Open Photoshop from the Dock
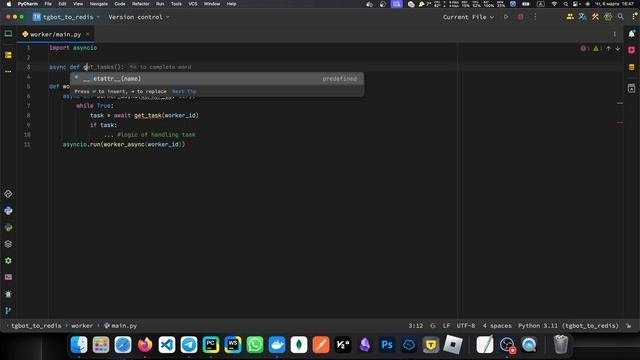Image resolution: width=640 pixels, height=360 pixels. (387, 345)
